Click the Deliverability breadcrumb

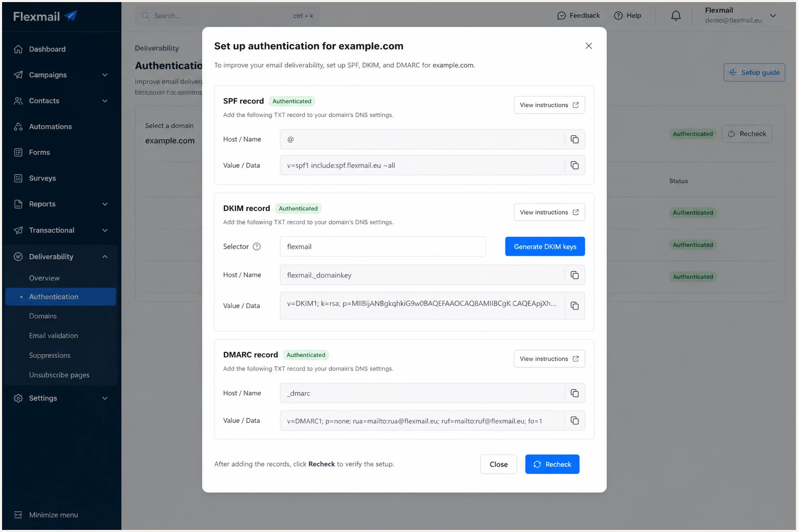[x=157, y=48]
